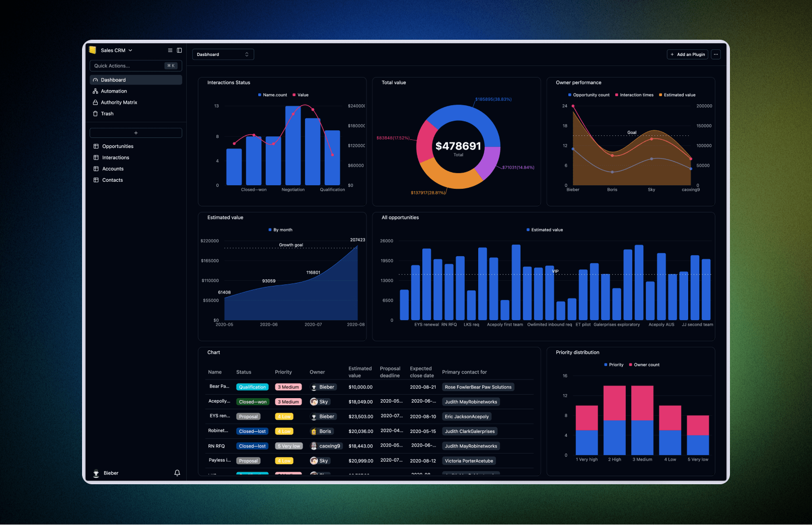
Task: Click Closed—won status tag for Acepolly
Action: click(x=253, y=402)
